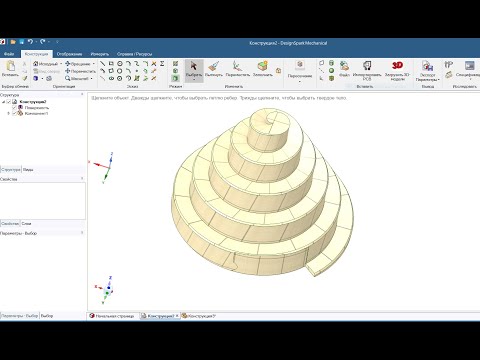Click the Импортировать PCB tool

pyautogui.click(x=367, y=71)
